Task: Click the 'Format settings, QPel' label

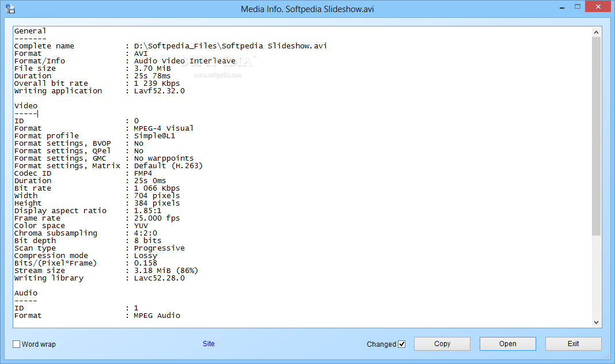Action: click(63, 151)
